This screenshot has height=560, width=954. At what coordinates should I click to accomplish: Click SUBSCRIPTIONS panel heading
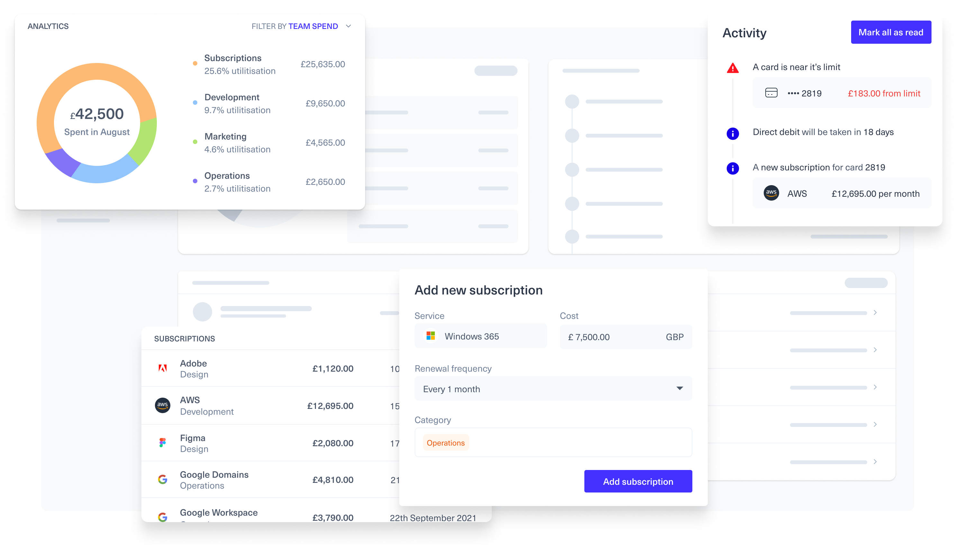pyautogui.click(x=184, y=339)
